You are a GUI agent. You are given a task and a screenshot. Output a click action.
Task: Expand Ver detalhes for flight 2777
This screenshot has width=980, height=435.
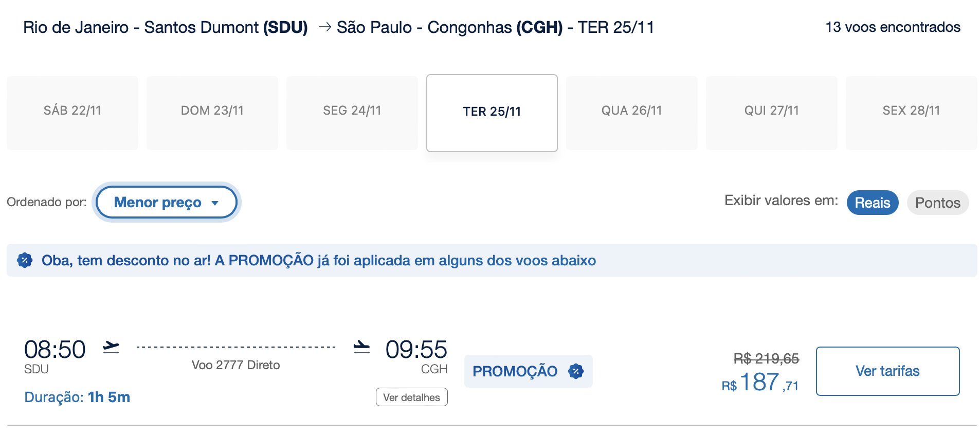[x=411, y=397]
